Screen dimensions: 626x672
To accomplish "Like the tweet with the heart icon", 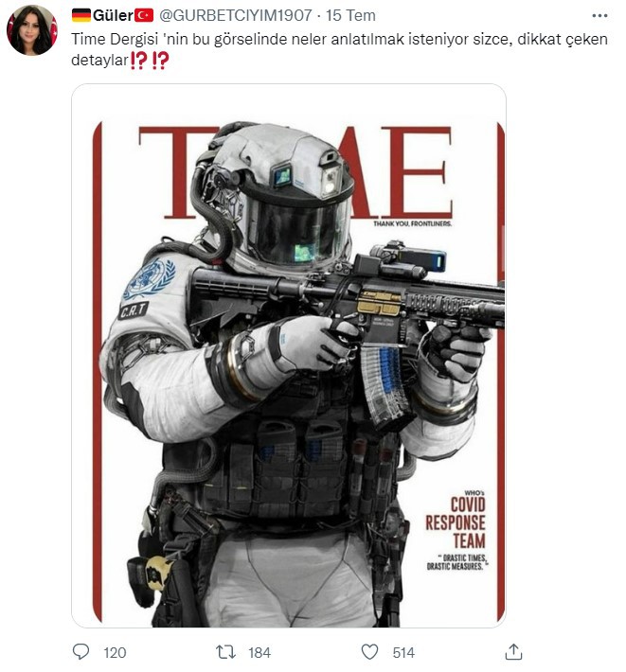I will pyautogui.click(x=369, y=652).
